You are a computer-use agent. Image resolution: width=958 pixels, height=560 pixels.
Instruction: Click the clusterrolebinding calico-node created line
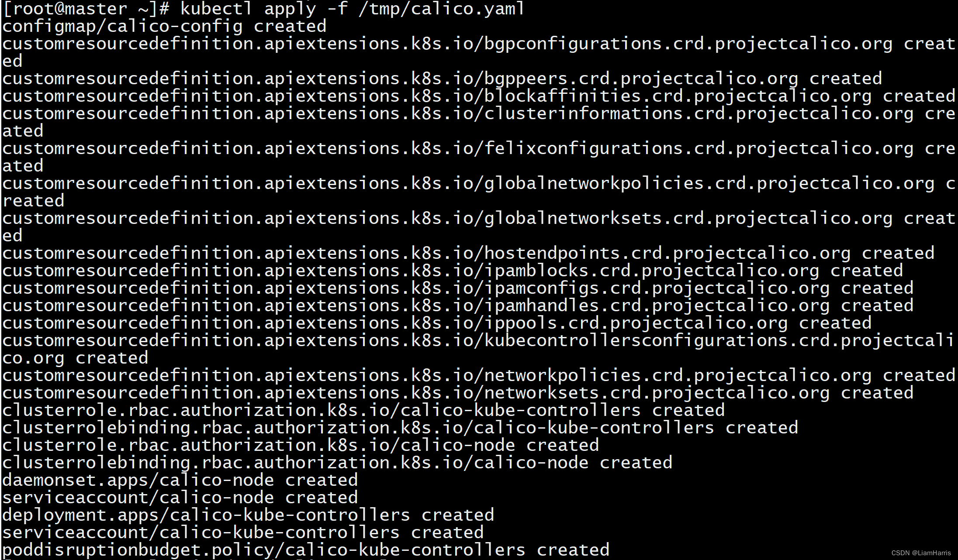[336, 463]
